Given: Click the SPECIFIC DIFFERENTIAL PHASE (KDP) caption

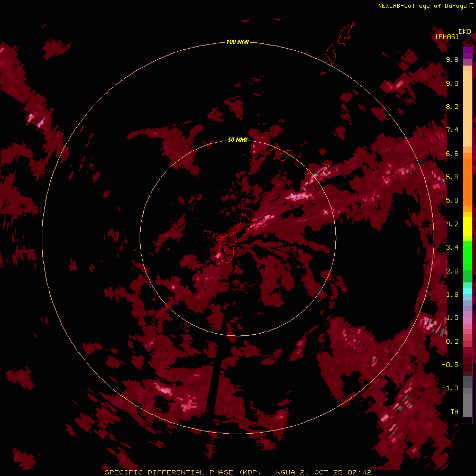Looking at the screenshot, I should (183, 472).
